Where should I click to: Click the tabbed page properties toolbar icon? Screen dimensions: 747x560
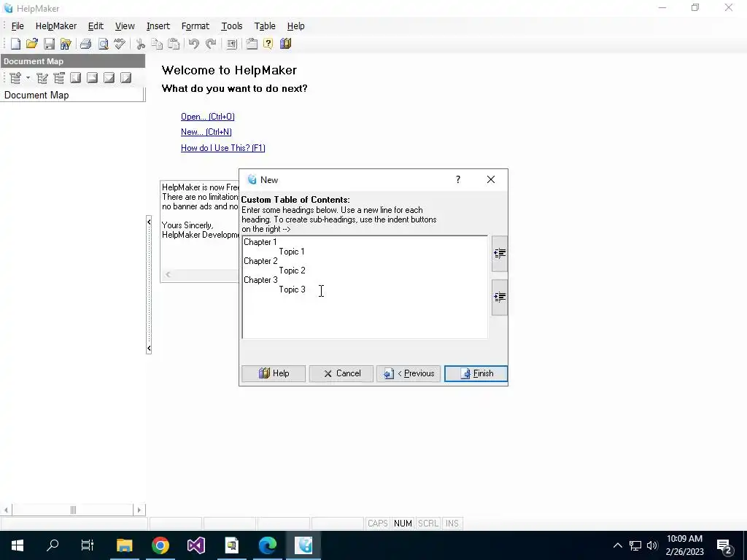(252, 44)
